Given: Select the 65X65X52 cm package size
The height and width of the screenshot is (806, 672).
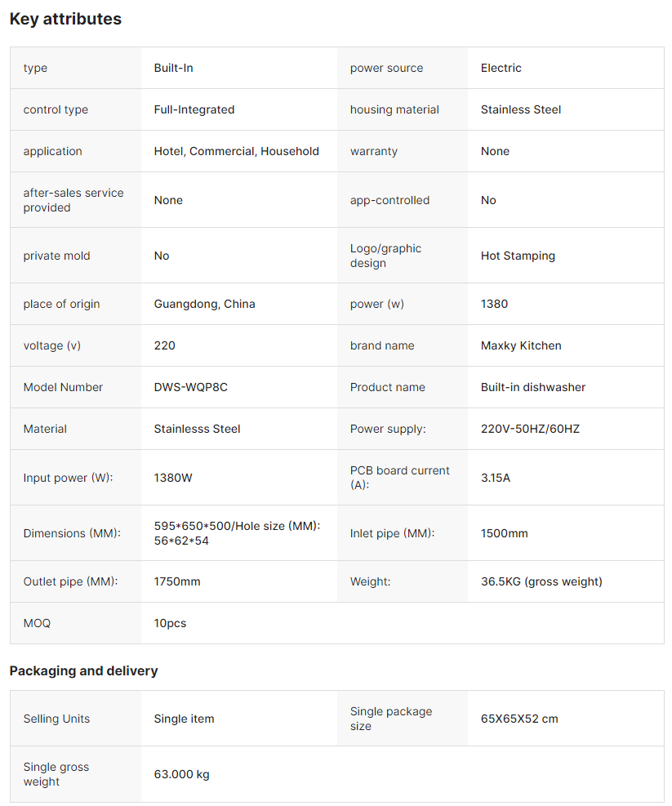Looking at the screenshot, I should pos(519,719).
